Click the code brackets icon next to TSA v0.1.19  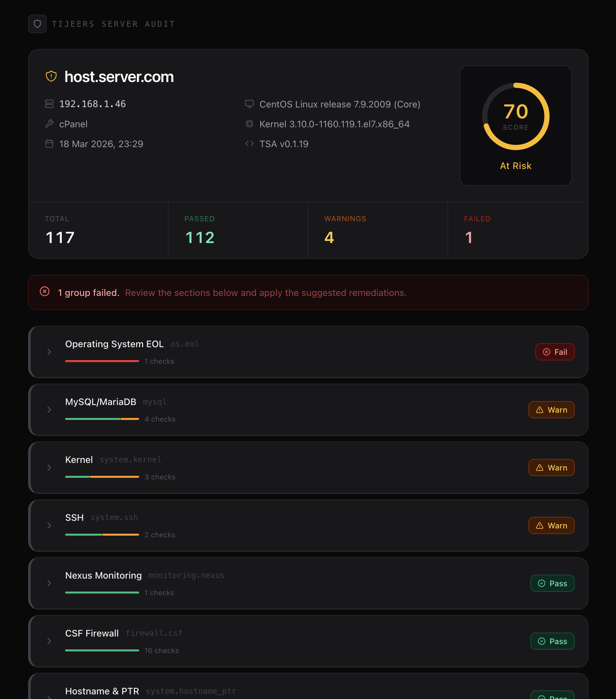[250, 144]
